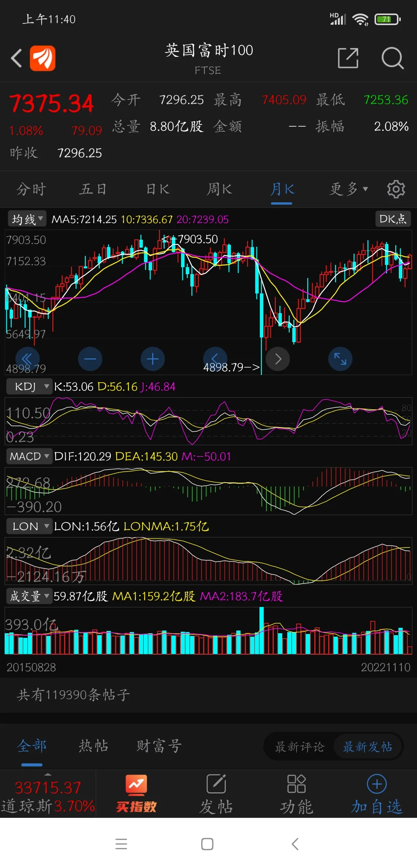This screenshot has width=417, height=868.
Task: Zoom in chart with plus button
Action: click(153, 359)
